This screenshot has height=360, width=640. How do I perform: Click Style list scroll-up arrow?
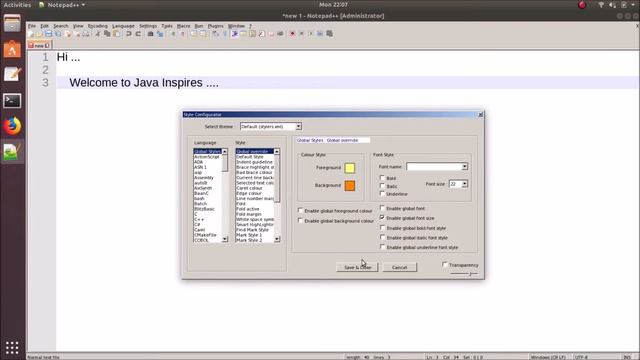pyautogui.click(x=277, y=151)
